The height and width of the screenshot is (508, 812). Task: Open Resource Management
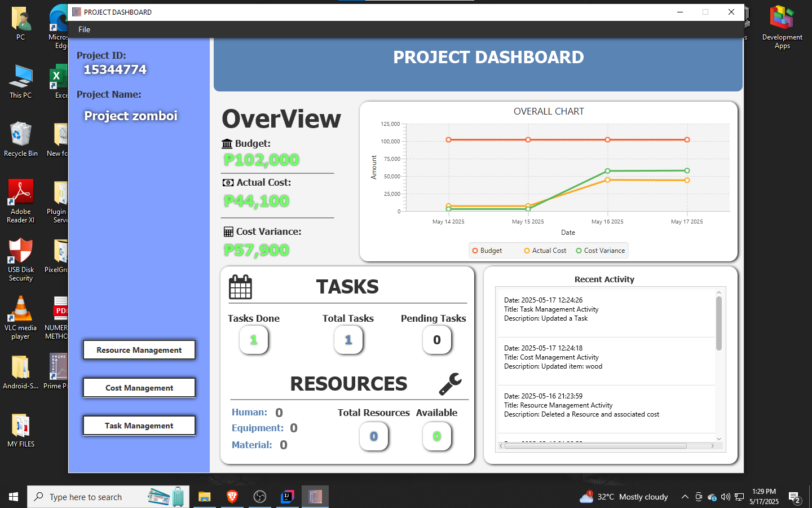[139, 350]
